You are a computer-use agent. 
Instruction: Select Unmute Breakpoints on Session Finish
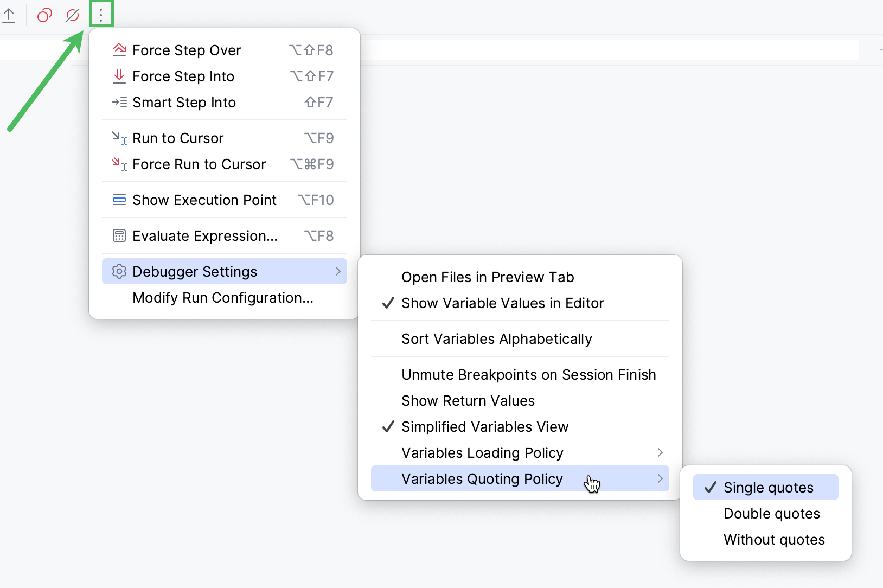click(528, 374)
